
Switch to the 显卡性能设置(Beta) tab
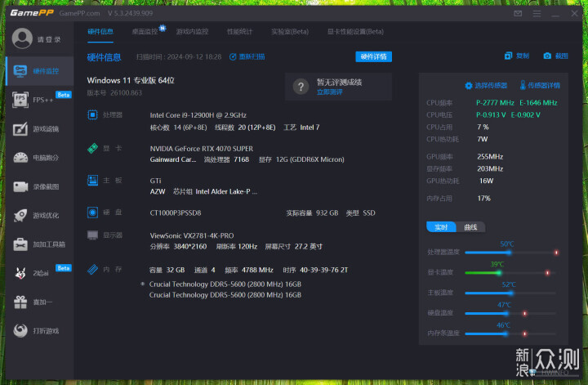(355, 32)
